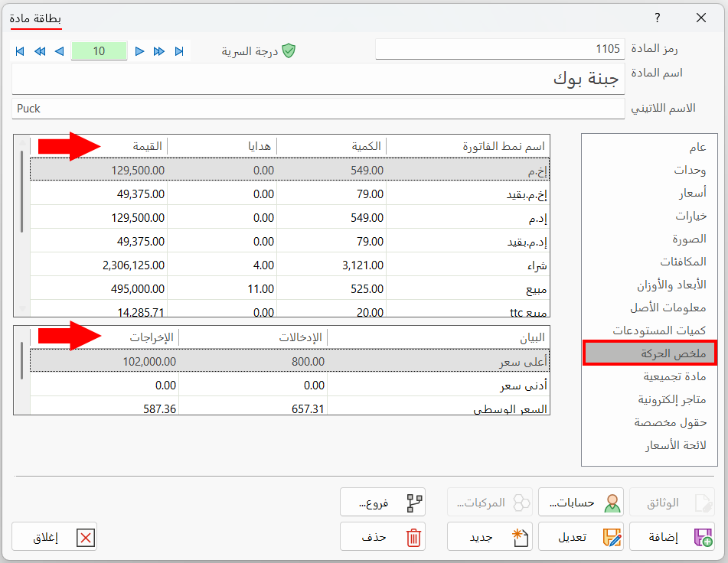Click the invoice table vertical scrollbar
Image resolution: width=728 pixels, height=563 pixels.
[22, 226]
